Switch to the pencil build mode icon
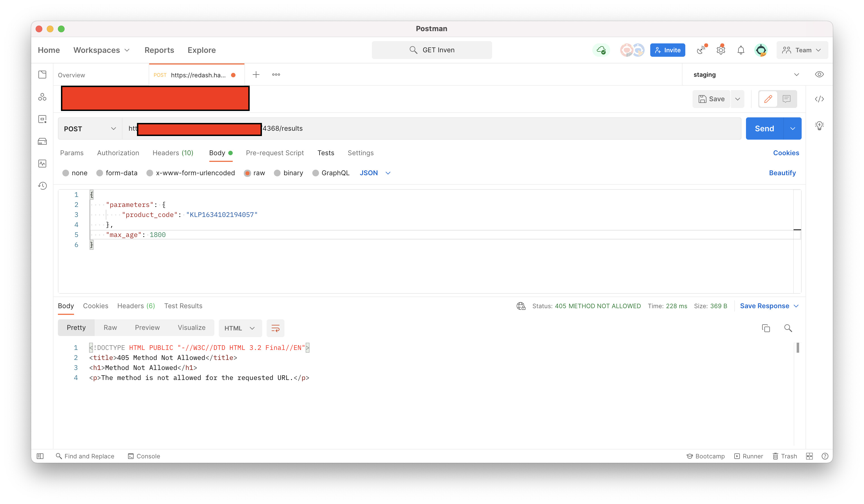The height and width of the screenshot is (504, 864). click(x=768, y=99)
